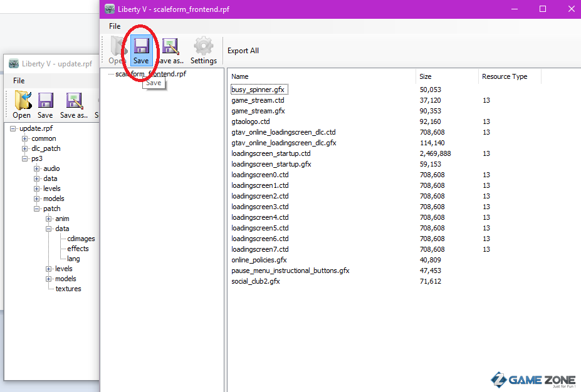
Task: Select file loadingscreen5.ctd
Action: pos(259,228)
